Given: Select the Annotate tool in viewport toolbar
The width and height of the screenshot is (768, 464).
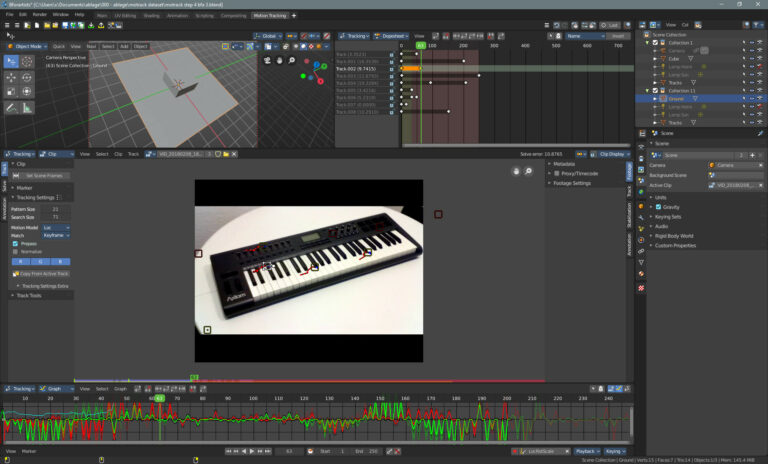Looking at the screenshot, I should [11, 107].
